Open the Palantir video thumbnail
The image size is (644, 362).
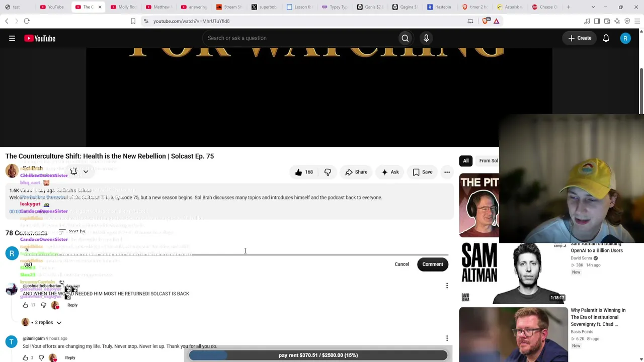(514, 334)
